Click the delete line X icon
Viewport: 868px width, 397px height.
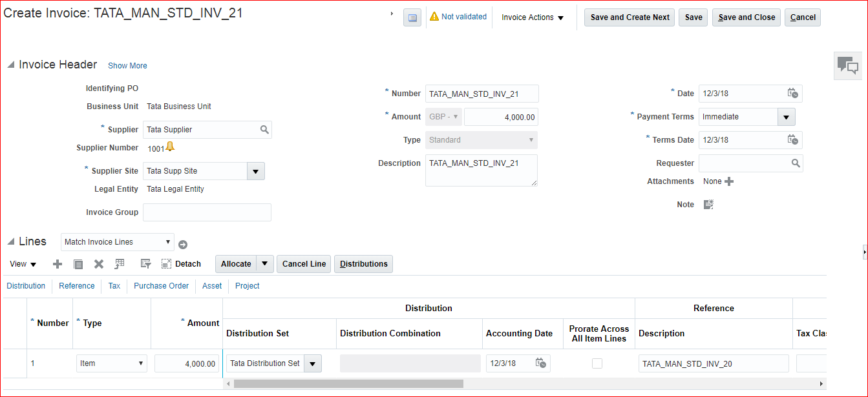99,264
